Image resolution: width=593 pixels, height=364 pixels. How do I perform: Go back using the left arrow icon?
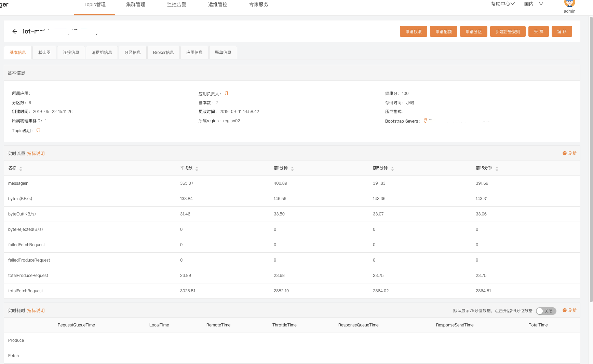click(x=15, y=31)
